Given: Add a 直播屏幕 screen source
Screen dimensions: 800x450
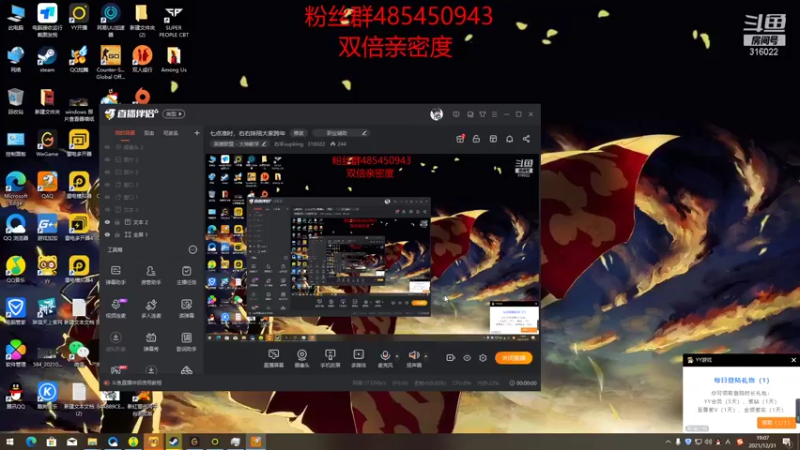Looking at the screenshot, I should [x=273, y=358].
